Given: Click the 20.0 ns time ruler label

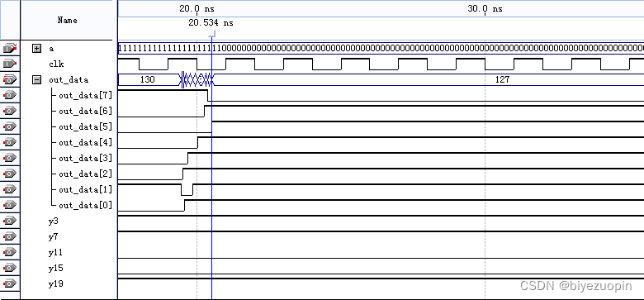Looking at the screenshot, I should pos(197,8).
